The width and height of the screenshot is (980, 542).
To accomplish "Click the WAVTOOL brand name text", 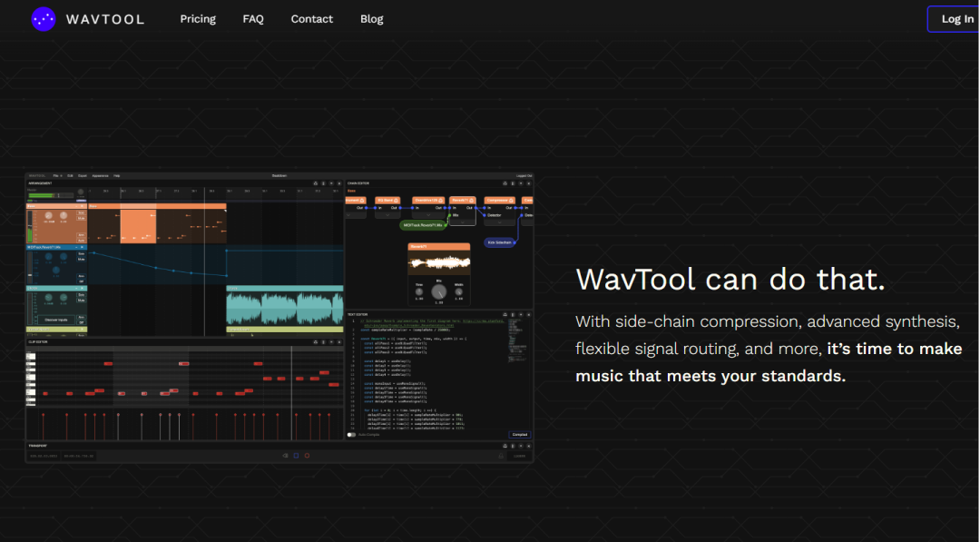I will [x=105, y=19].
